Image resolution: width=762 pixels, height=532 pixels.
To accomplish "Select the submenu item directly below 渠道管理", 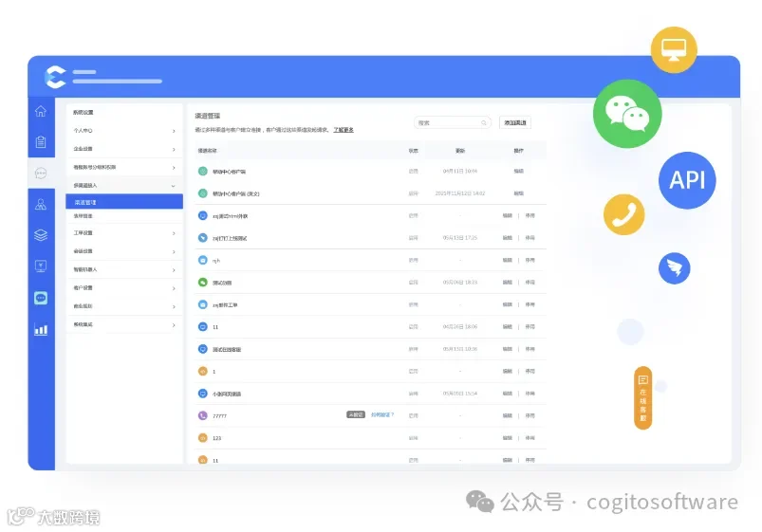I will [124, 216].
